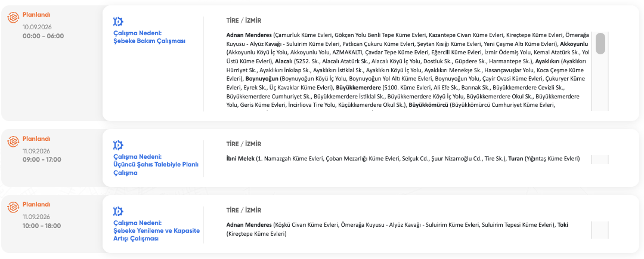Click the scrollbar track below the thumb in the first card
The width and height of the screenshot is (644, 259).
pos(600,82)
